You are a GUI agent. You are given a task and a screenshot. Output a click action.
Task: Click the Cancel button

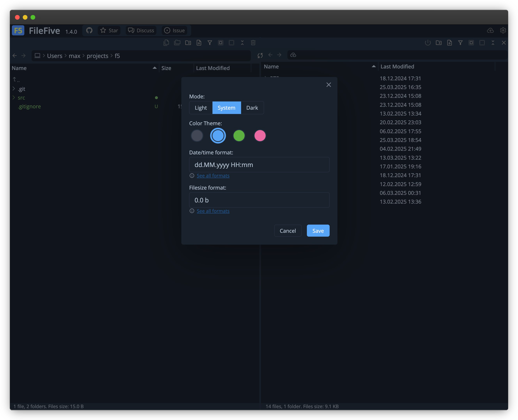pos(288,231)
